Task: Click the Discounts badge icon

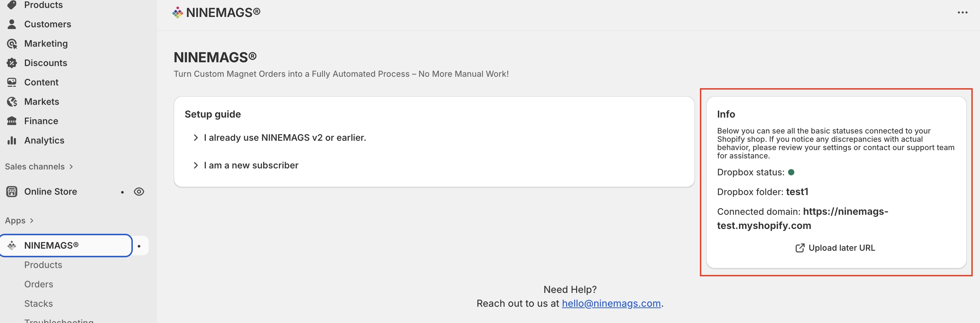Action: coord(12,63)
